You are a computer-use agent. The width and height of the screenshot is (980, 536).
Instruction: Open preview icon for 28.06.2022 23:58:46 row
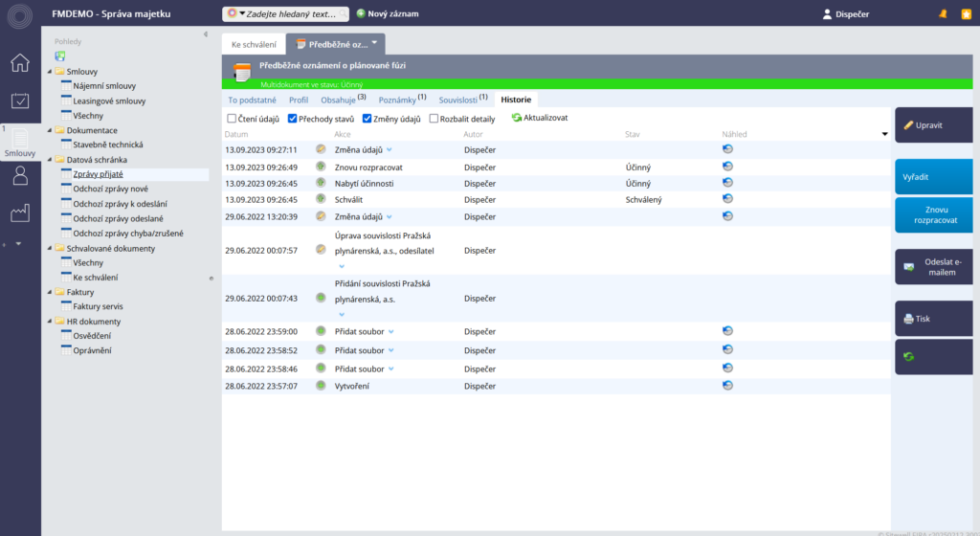tap(727, 368)
